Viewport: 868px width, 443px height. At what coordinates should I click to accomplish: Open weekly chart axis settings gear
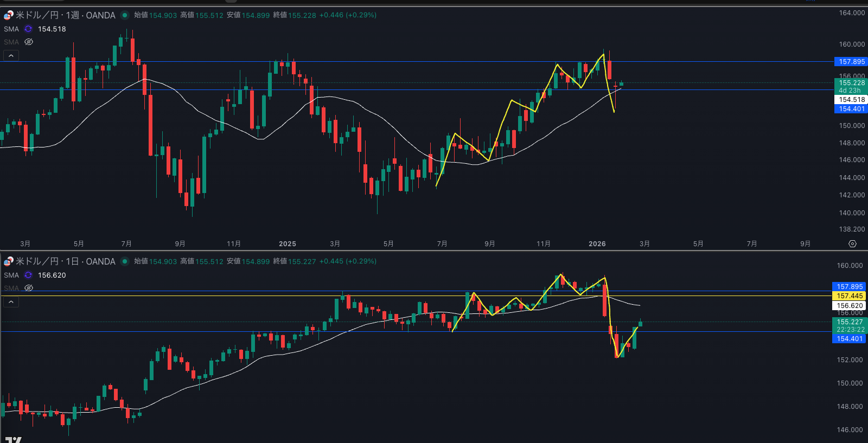[x=852, y=244]
